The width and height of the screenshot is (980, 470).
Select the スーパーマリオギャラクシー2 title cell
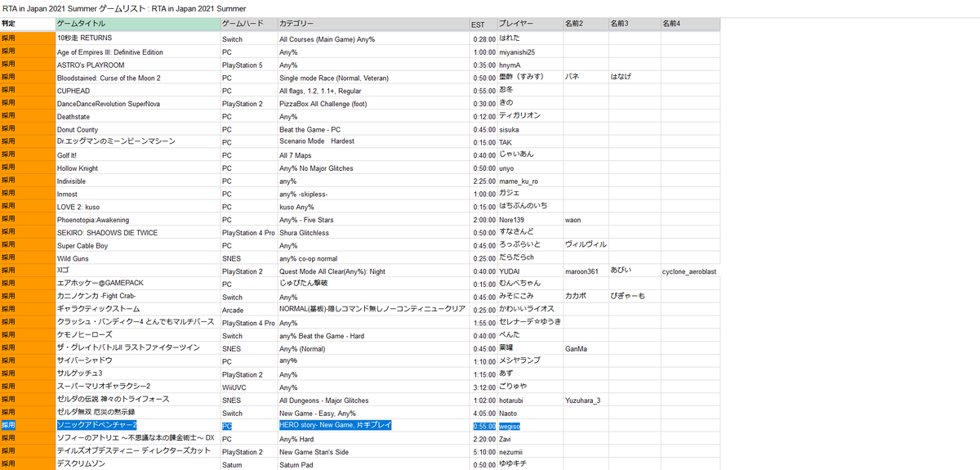click(137, 387)
